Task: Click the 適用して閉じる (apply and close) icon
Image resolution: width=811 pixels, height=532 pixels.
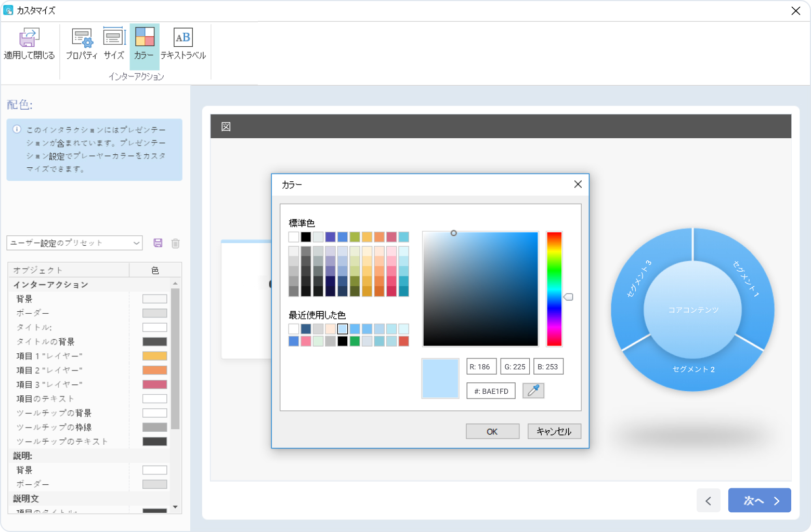Action: click(x=29, y=38)
